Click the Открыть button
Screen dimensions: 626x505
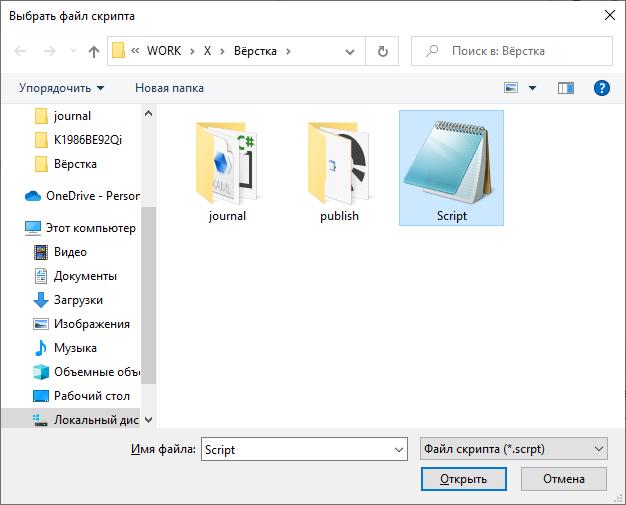click(x=464, y=479)
